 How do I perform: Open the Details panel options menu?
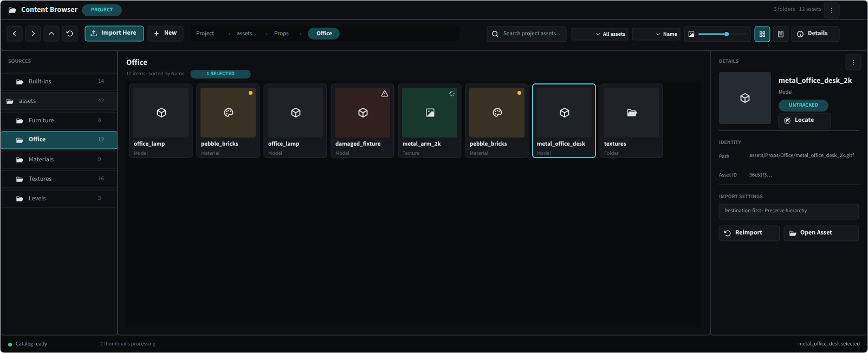(853, 62)
